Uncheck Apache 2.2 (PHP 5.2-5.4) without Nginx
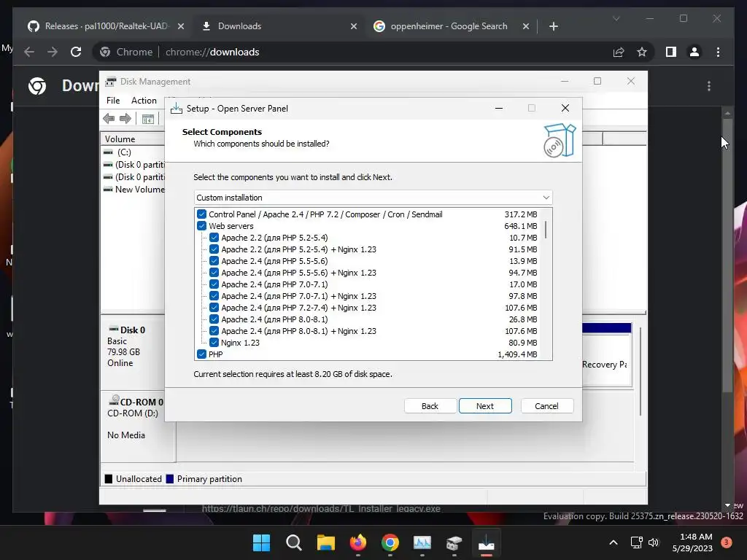Viewport: 747px width, 560px height. pos(214,238)
